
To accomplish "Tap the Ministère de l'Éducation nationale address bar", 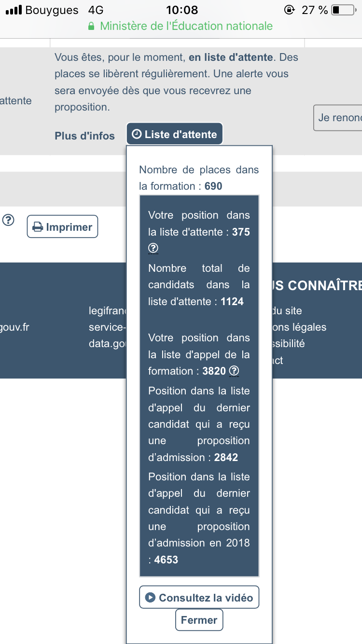I will point(186,26).
